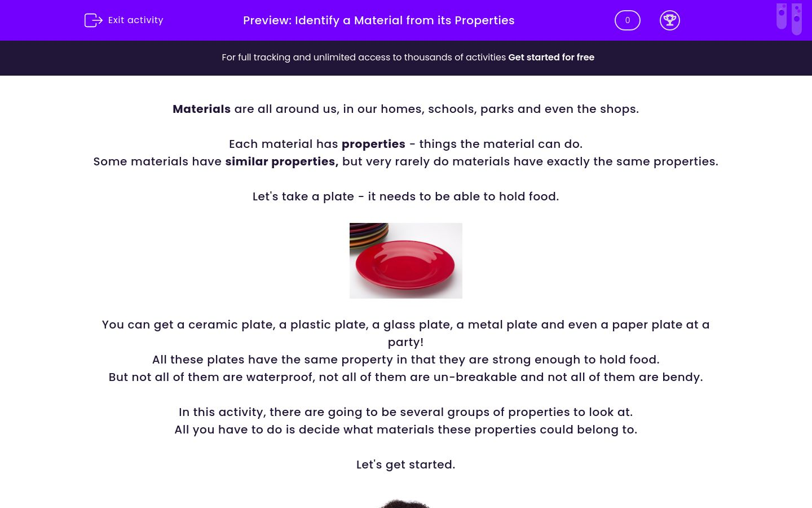Click the bold text similar properties

click(281, 161)
